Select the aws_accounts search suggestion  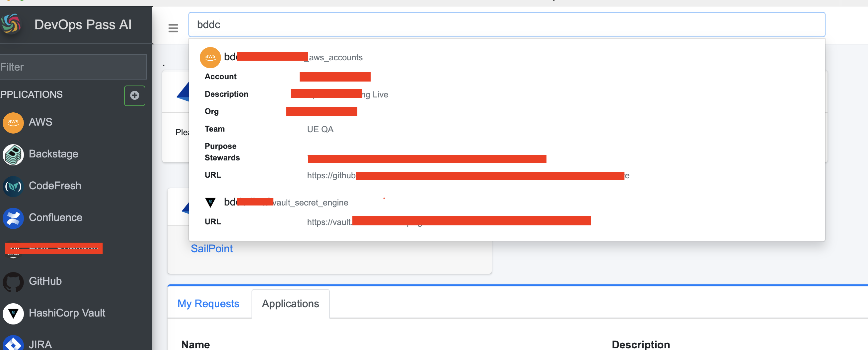click(300, 57)
